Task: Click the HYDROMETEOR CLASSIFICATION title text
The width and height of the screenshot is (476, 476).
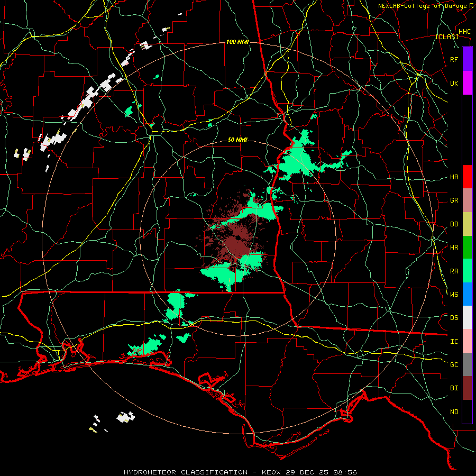Action: click(x=186, y=472)
